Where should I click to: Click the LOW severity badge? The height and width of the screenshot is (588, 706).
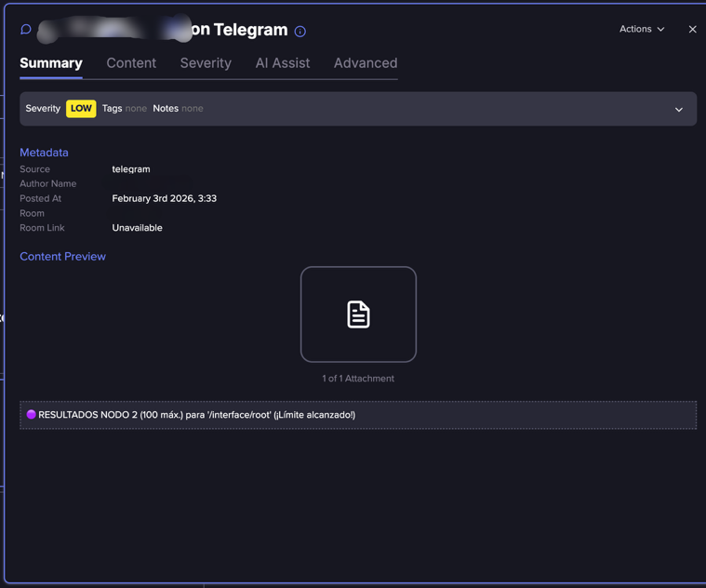click(81, 109)
